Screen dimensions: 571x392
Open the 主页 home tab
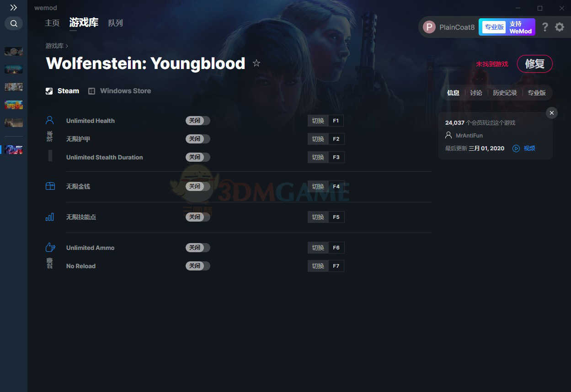click(x=52, y=23)
